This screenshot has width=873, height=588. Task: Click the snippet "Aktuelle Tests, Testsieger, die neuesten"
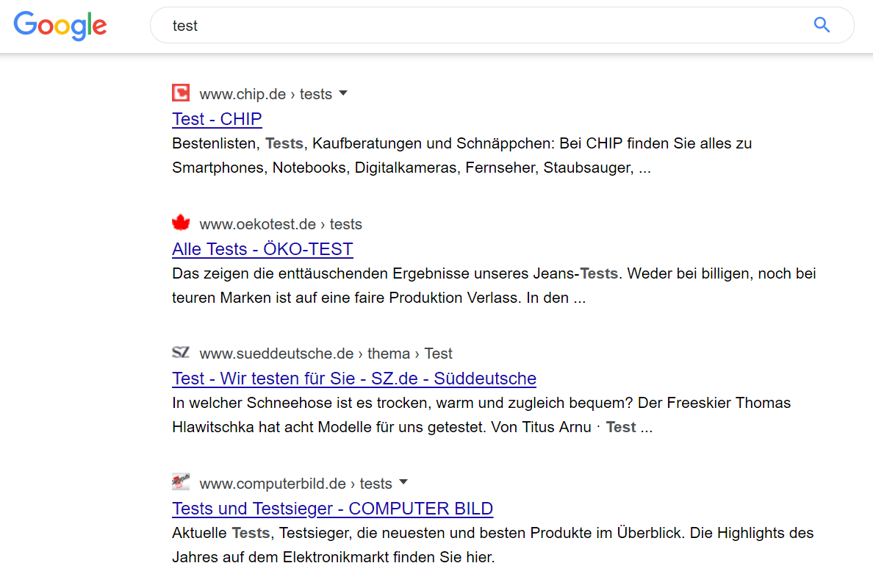pyautogui.click(x=493, y=545)
